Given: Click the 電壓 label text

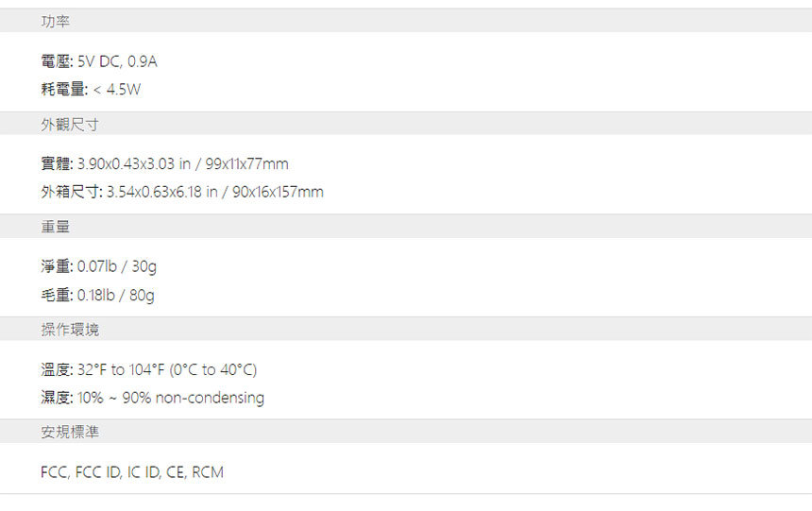Looking at the screenshot, I should (56, 61).
